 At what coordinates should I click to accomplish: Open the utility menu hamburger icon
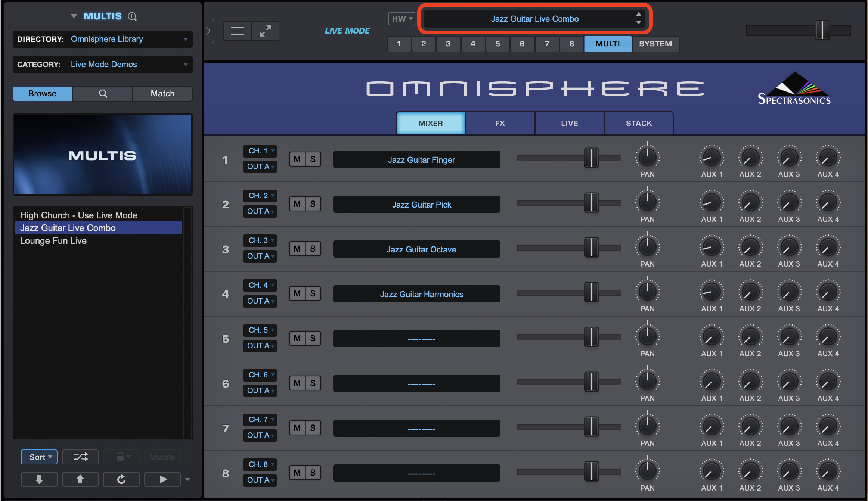[x=238, y=31]
